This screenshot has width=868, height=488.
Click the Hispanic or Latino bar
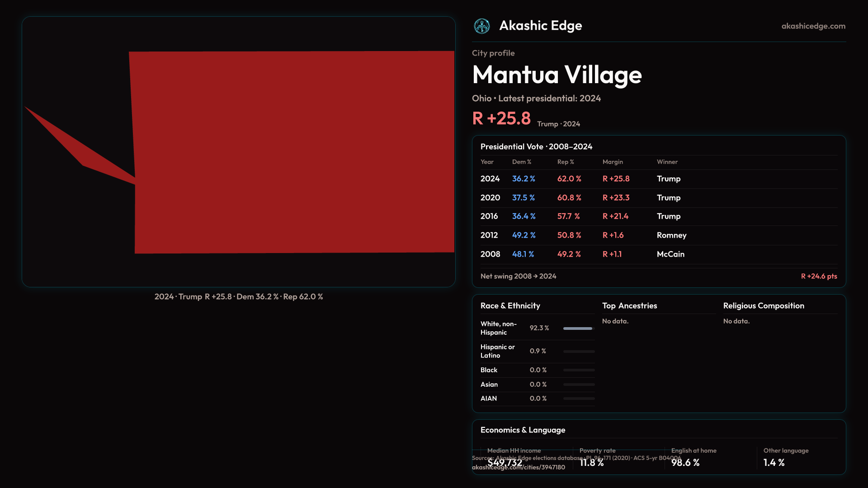point(579,352)
